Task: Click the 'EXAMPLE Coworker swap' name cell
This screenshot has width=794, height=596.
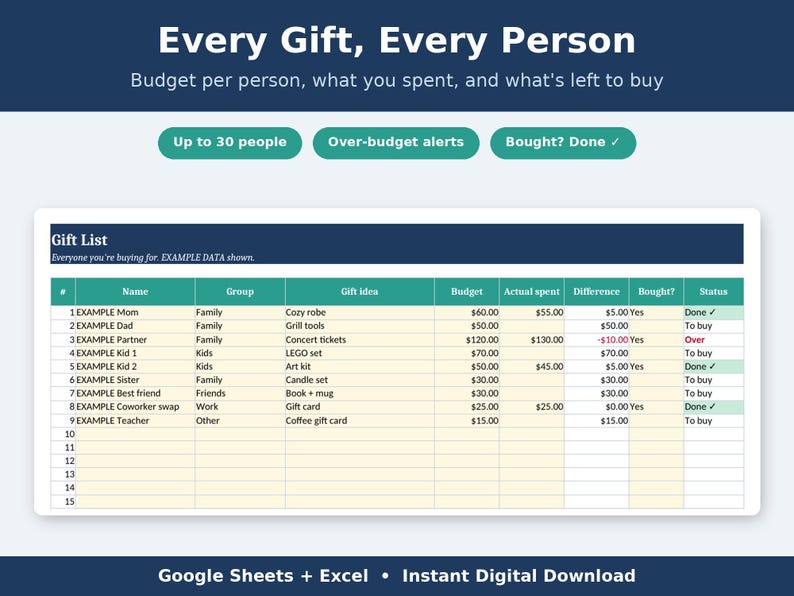Action: [135, 407]
